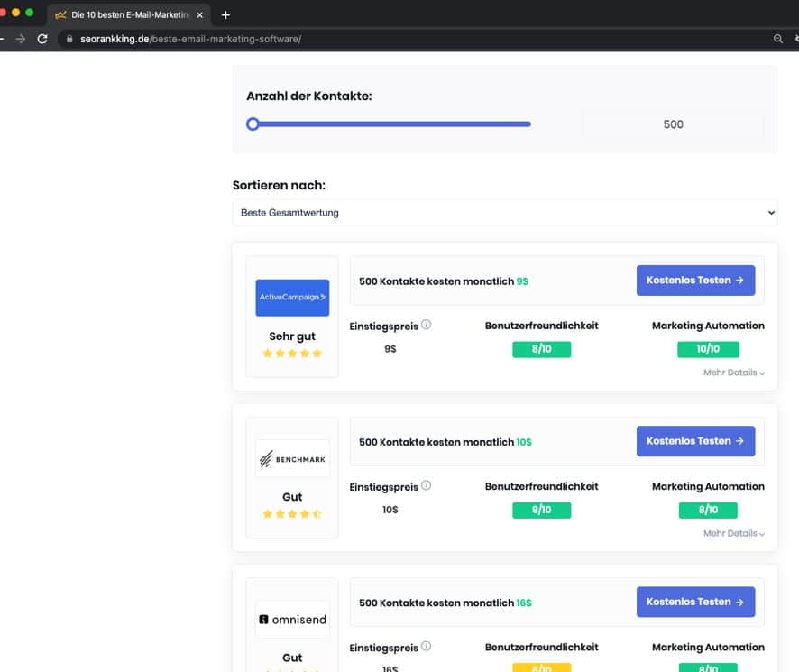Click the contacts number field showing 500
This screenshot has height=672, width=799.
click(x=673, y=124)
